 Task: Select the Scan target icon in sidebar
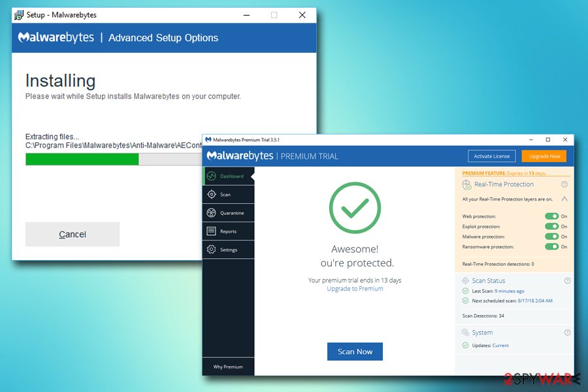212,194
